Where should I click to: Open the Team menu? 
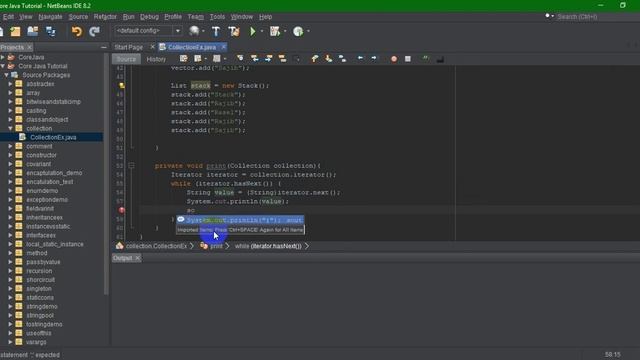(x=196, y=17)
